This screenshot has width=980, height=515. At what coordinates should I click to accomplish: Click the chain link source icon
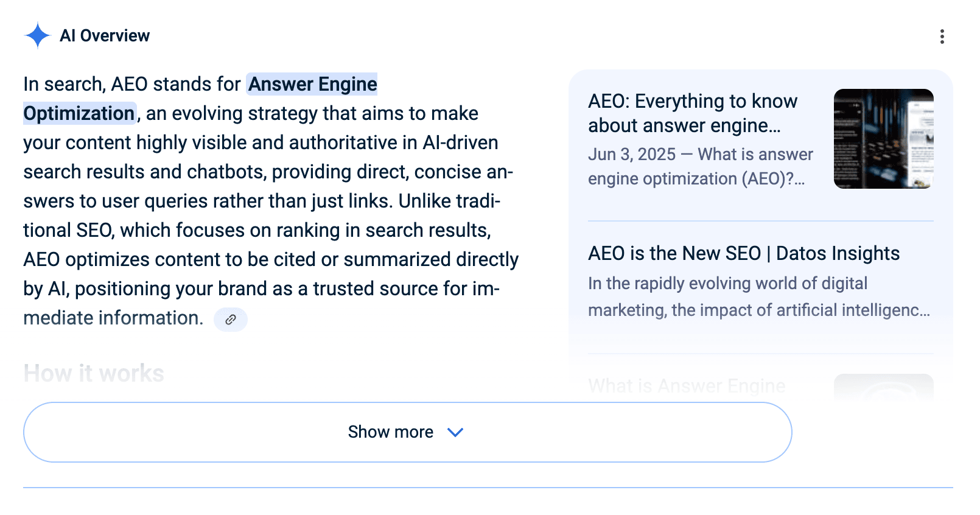coord(231,320)
